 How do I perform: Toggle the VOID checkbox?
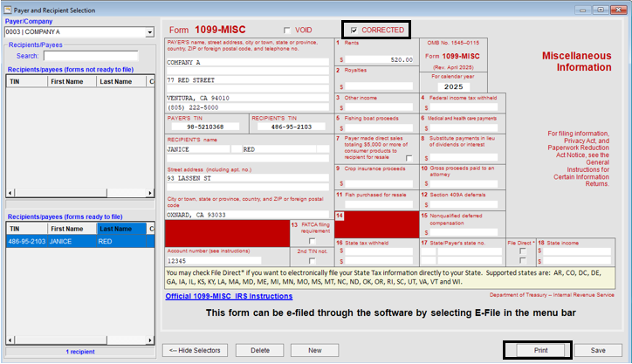[x=288, y=31]
